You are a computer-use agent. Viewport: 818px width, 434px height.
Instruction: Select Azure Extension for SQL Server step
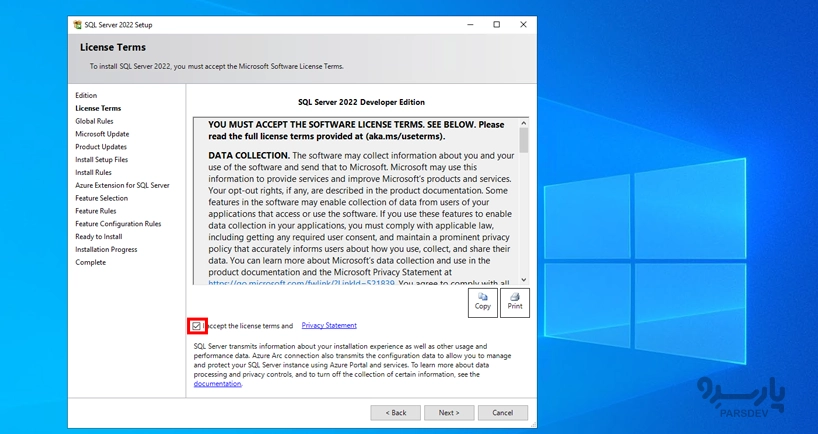(122, 185)
